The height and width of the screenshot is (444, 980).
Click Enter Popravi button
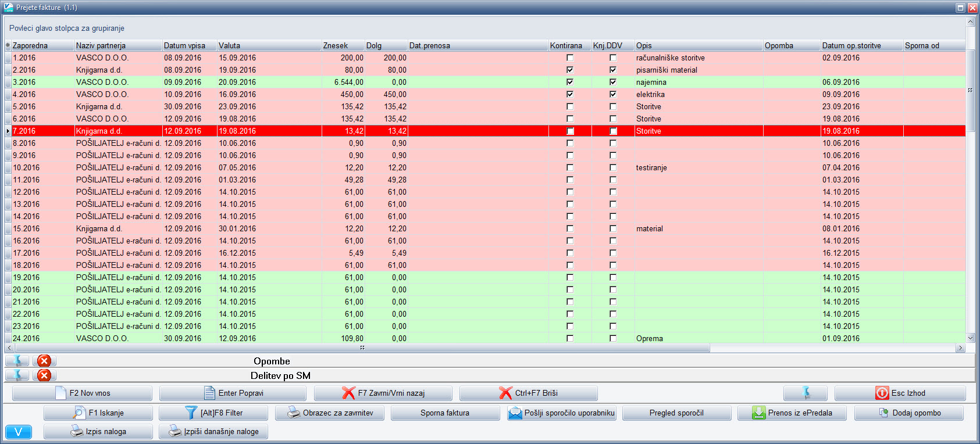point(234,393)
